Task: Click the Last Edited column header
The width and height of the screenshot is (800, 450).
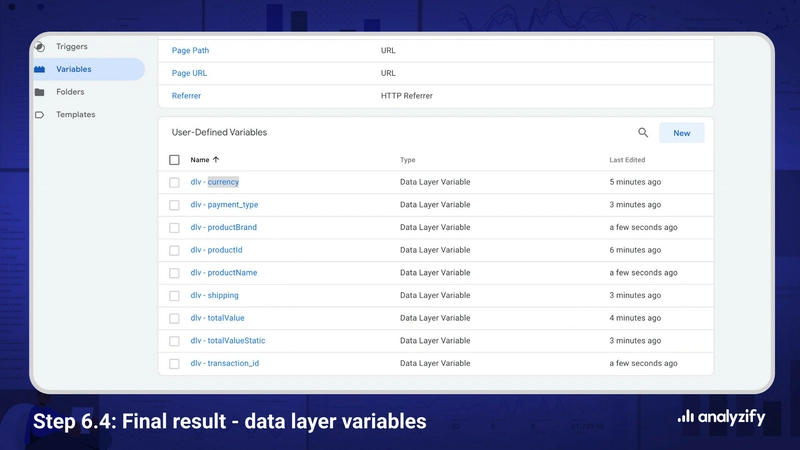Action: tap(627, 160)
